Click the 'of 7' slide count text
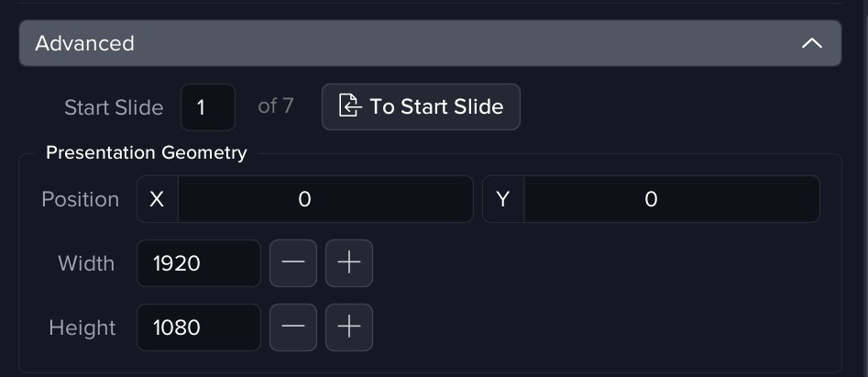Image resolution: width=868 pixels, height=377 pixels. click(x=276, y=106)
